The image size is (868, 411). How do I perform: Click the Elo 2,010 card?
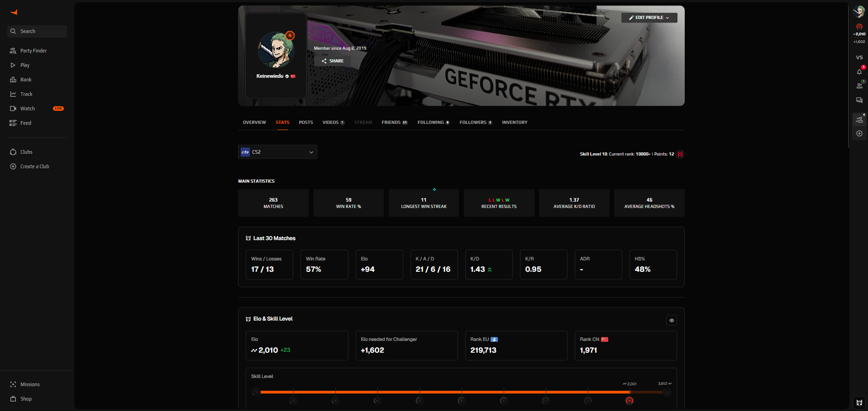[x=297, y=345]
